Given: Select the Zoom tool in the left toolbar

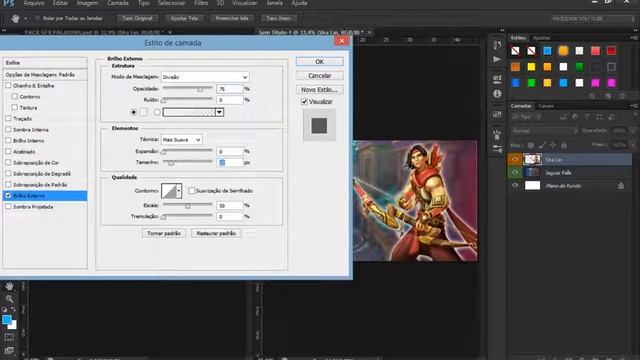Looking at the screenshot, I should coord(9,299).
